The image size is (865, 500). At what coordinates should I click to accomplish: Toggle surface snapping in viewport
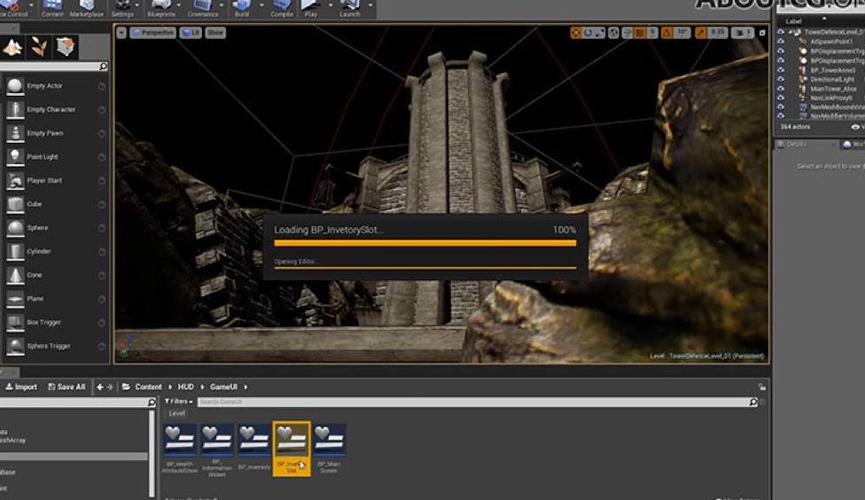point(627,33)
